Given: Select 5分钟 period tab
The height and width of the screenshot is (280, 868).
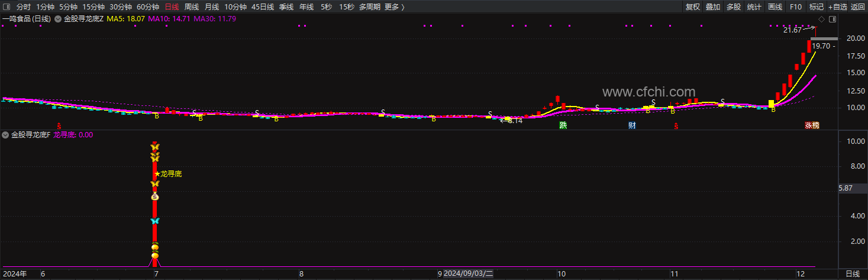Looking at the screenshot, I should [x=68, y=7].
